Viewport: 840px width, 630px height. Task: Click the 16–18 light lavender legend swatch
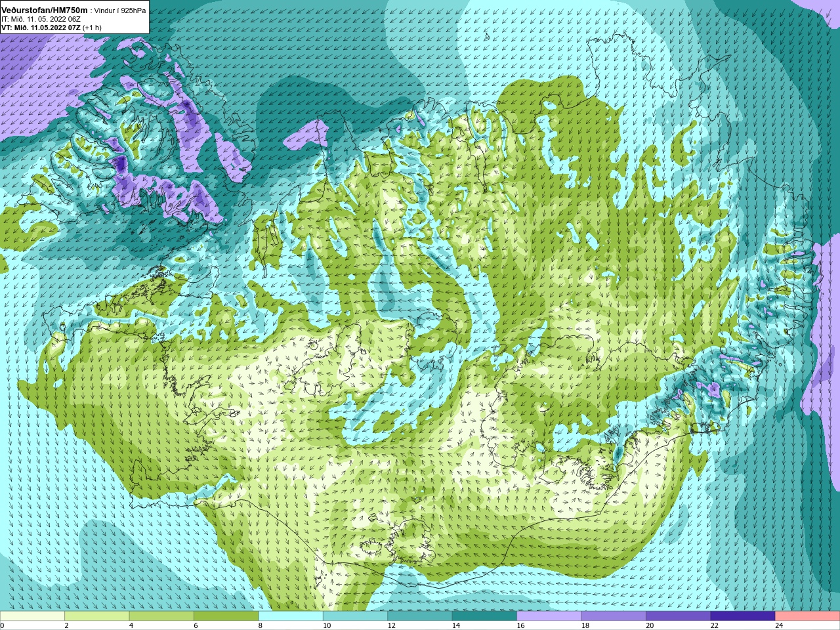[x=549, y=616]
